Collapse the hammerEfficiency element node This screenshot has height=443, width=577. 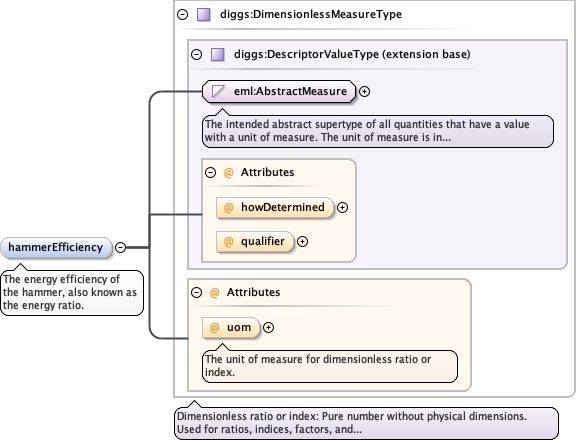pyautogui.click(x=120, y=247)
